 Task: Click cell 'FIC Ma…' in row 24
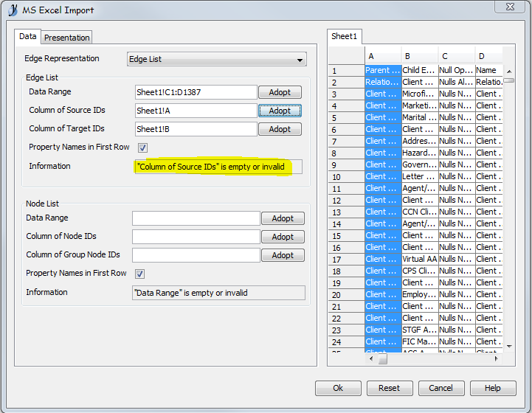(420, 341)
